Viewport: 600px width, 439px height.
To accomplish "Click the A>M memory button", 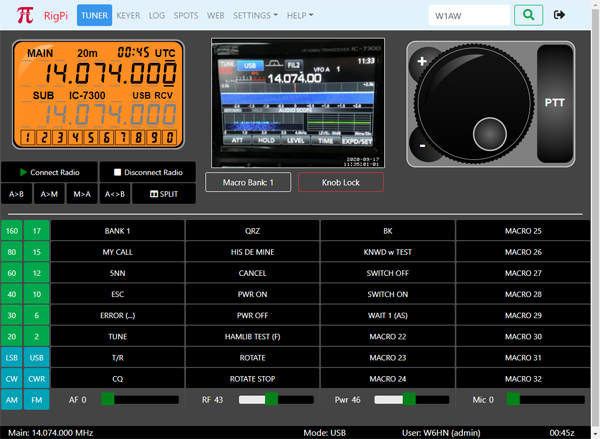I will point(49,194).
